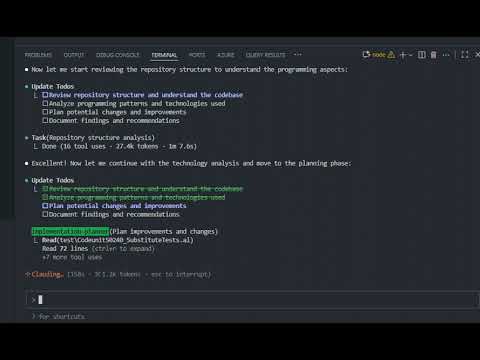Maximize the panel size icon
480x360 pixels.
coord(465,55)
